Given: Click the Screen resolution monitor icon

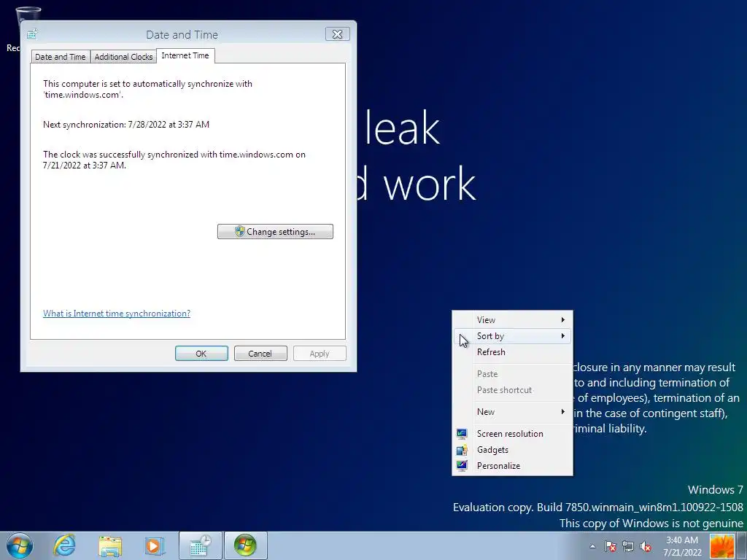Looking at the screenshot, I should (x=462, y=434).
